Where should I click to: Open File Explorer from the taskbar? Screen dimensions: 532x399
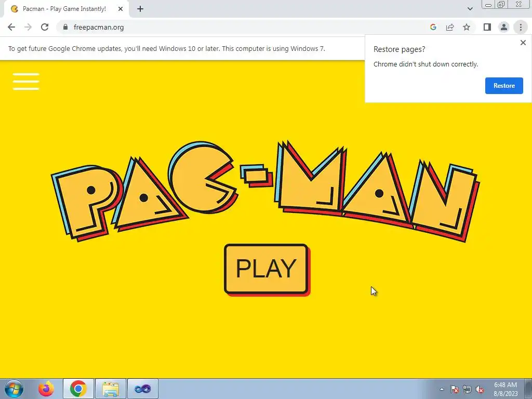coord(111,389)
